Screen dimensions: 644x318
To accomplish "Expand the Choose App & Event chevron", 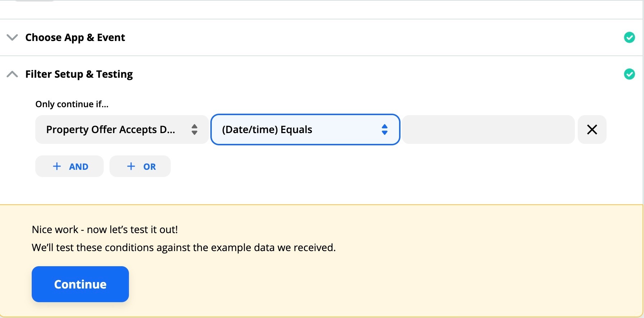I will coord(12,37).
